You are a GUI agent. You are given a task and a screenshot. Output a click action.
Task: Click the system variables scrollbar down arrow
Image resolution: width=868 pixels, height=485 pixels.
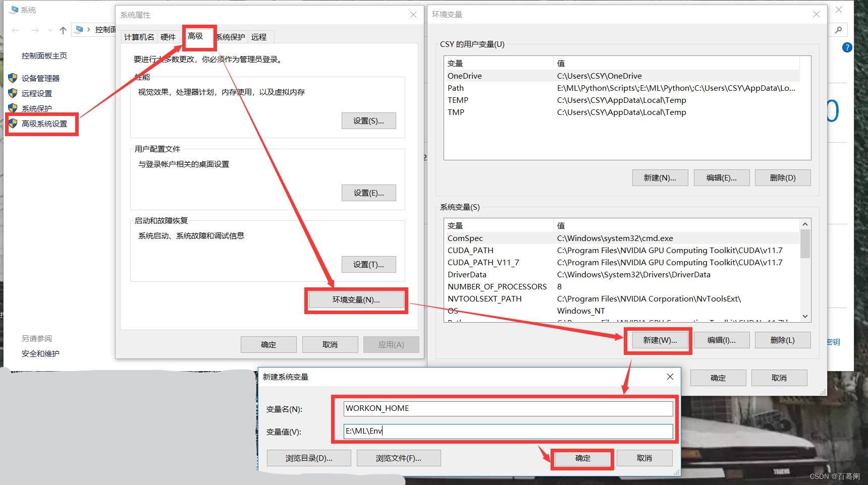[x=805, y=316]
